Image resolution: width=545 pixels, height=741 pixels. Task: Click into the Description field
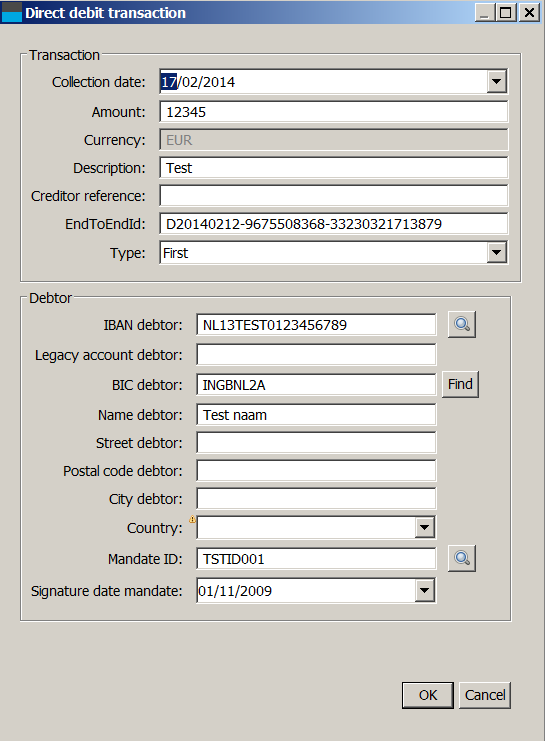pos(334,168)
